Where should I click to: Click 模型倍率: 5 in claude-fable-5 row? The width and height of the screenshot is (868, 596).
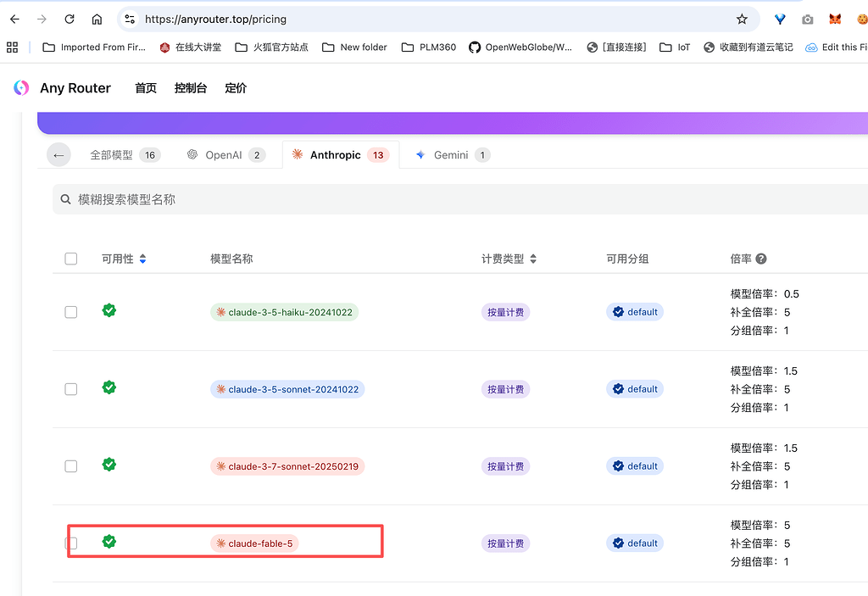760,525
